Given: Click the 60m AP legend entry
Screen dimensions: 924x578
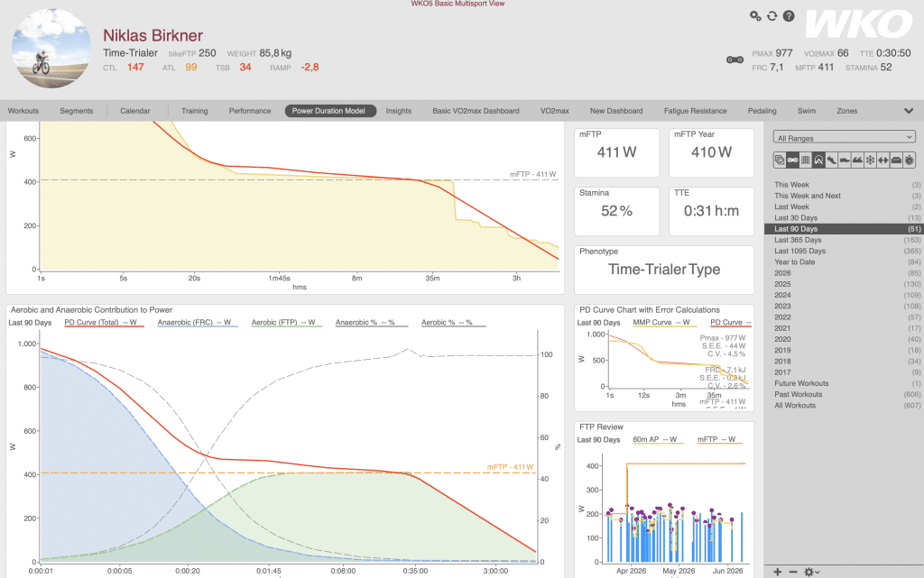Looking at the screenshot, I should coord(657,440).
